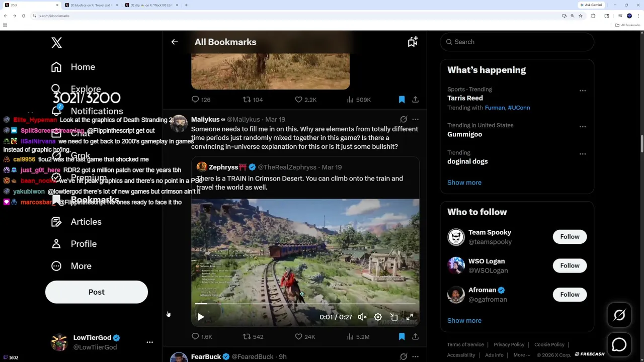
Task: View analytics of 509K views post
Action: click(350, 100)
